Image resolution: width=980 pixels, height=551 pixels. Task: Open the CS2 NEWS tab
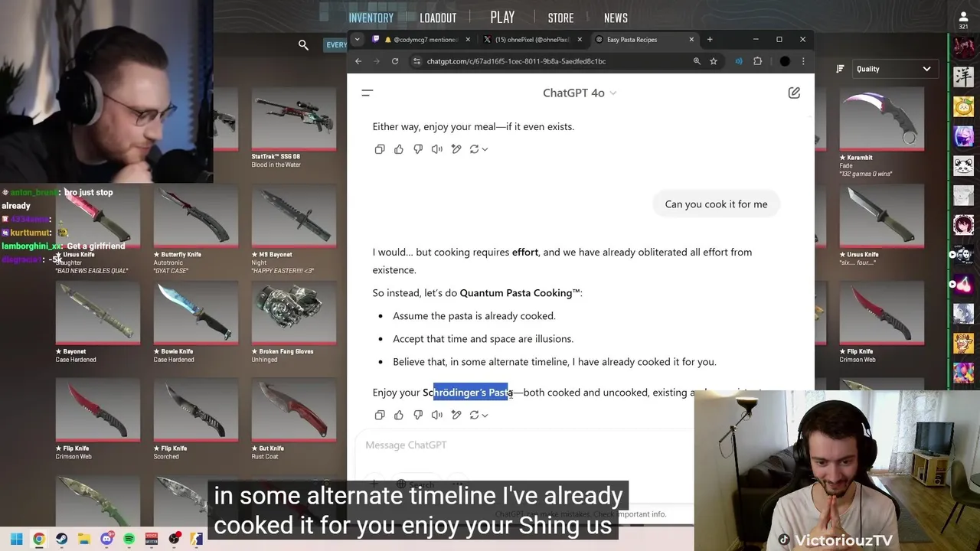point(616,18)
